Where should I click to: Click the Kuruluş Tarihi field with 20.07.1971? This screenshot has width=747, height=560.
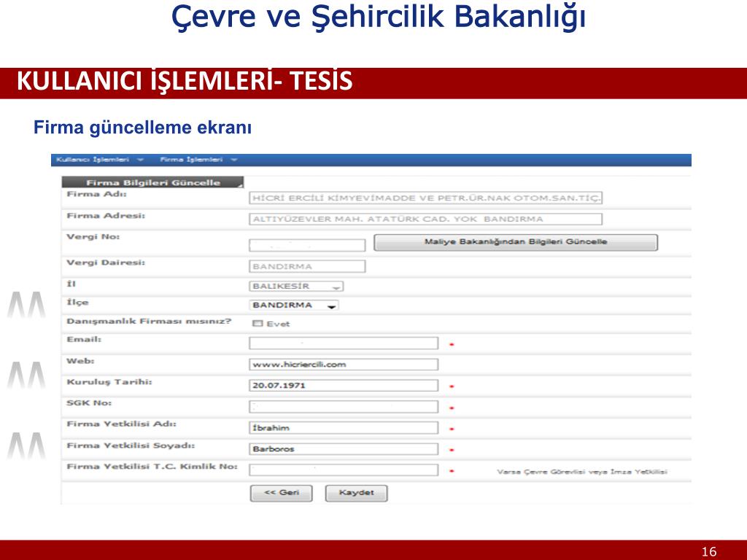tap(344, 385)
